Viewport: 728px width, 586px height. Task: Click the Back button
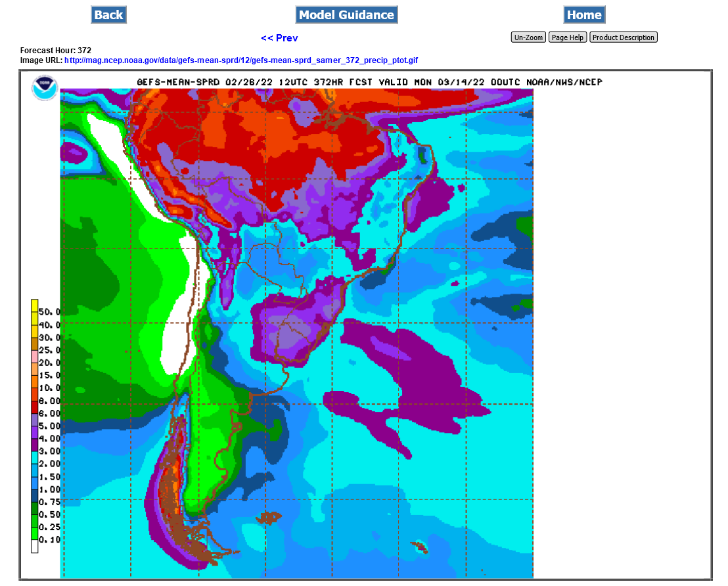pos(108,14)
